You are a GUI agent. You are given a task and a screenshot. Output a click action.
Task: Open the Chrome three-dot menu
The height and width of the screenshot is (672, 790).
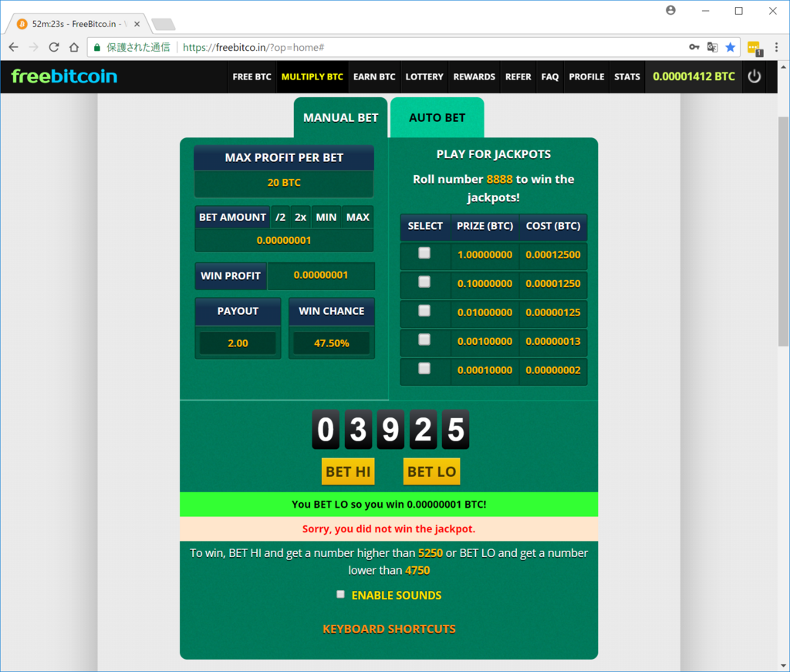[x=778, y=47]
